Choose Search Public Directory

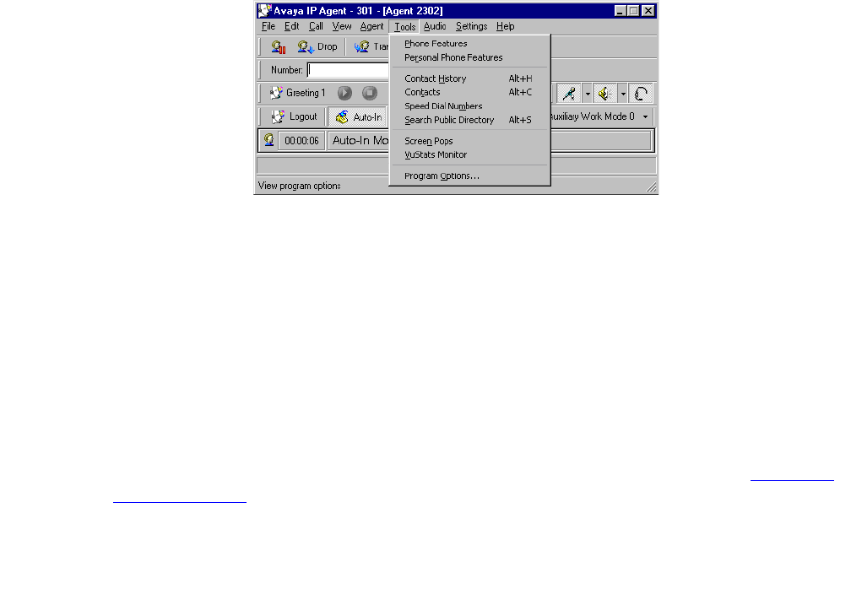tap(470, 120)
